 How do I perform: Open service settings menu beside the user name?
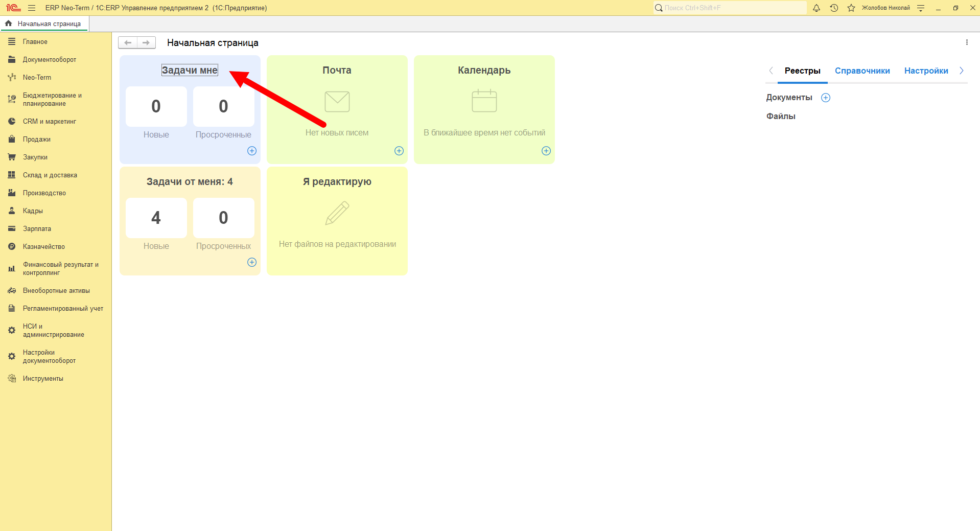pos(921,8)
